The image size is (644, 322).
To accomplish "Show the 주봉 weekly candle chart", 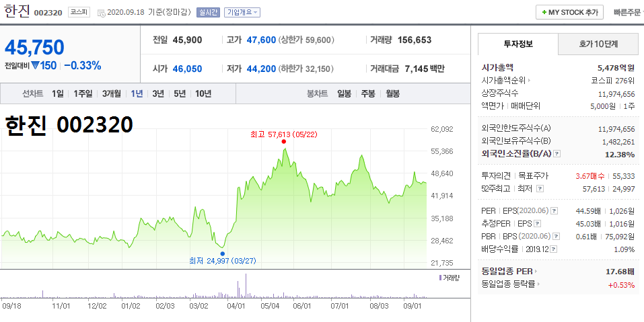I will tap(368, 93).
